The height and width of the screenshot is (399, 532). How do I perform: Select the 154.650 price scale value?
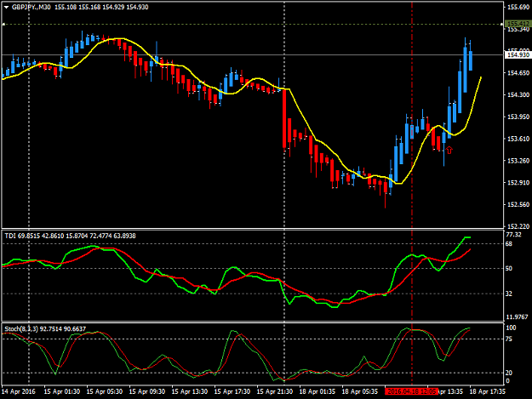pos(518,73)
